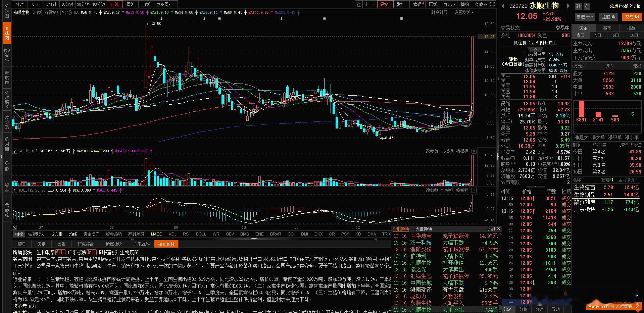Select the 基本 tab in right panel
The width and height of the screenshot is (644, 313).
[x=607, y=28]
